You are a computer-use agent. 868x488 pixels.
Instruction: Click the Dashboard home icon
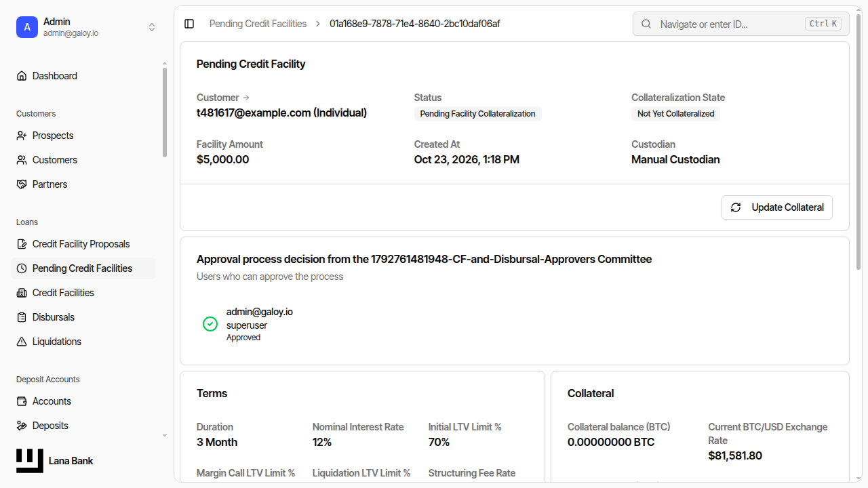coord(22,76)
